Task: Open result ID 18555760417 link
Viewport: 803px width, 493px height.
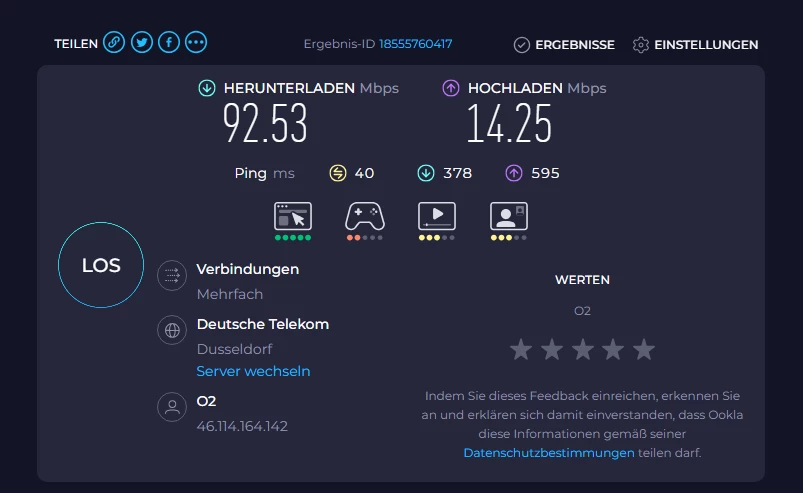Action: 415,44
